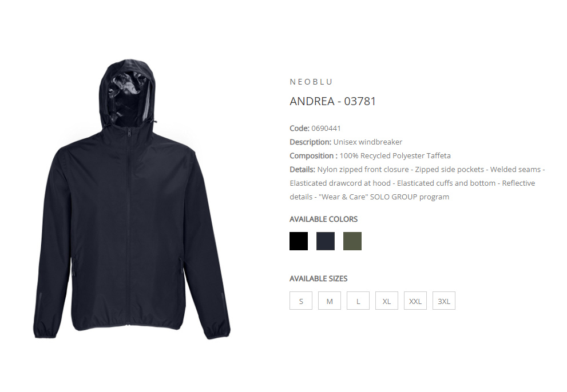Choose the navy blue color swatch

tap(326, 241)
